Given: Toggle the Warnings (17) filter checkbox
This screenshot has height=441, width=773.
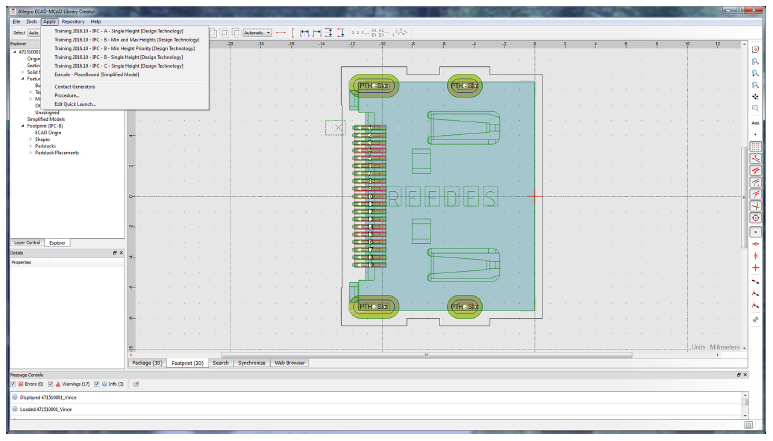Looking at the screenshot, I should tap(52, 383).
